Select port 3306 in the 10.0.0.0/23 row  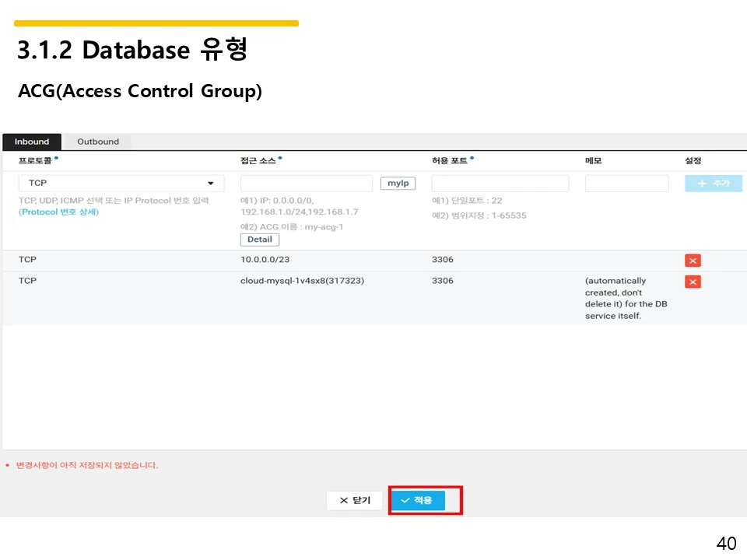443,260
